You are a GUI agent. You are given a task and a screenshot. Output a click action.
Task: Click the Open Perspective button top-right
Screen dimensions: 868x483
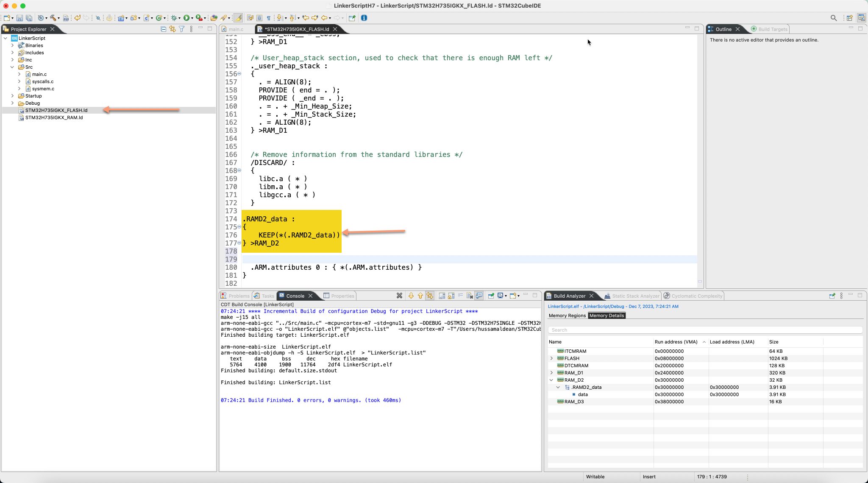tap(850, 18)
